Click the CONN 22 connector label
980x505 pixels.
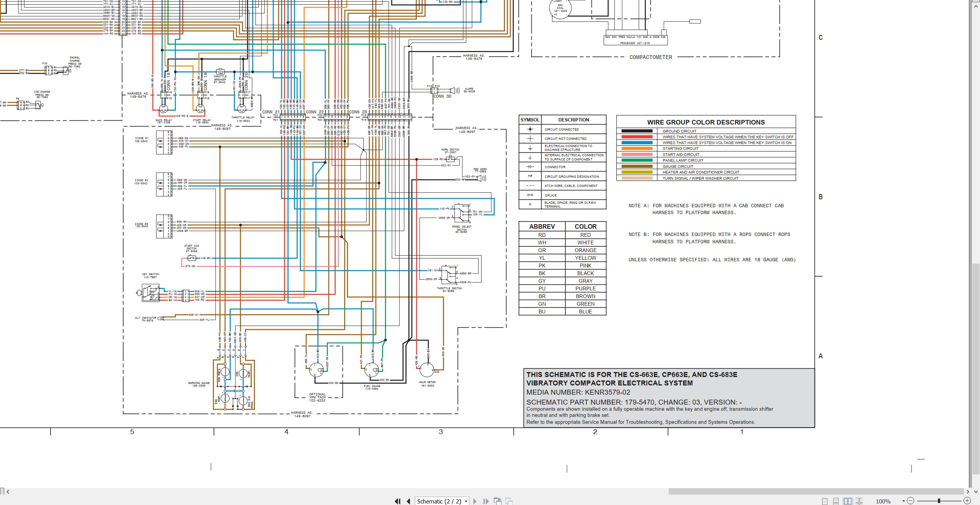pos(315,112)
